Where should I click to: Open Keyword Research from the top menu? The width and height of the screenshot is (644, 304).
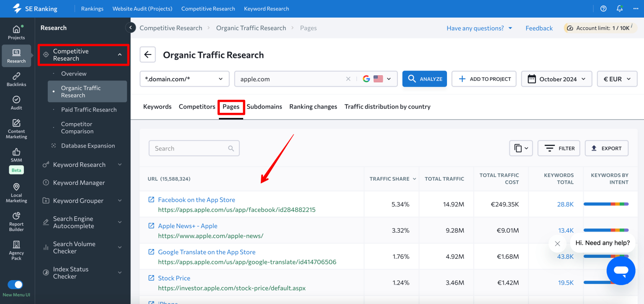266,8
